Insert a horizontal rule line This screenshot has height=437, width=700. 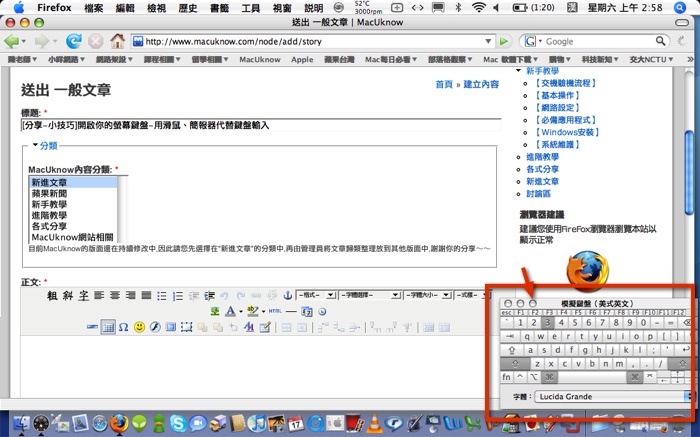click(291, 312)
